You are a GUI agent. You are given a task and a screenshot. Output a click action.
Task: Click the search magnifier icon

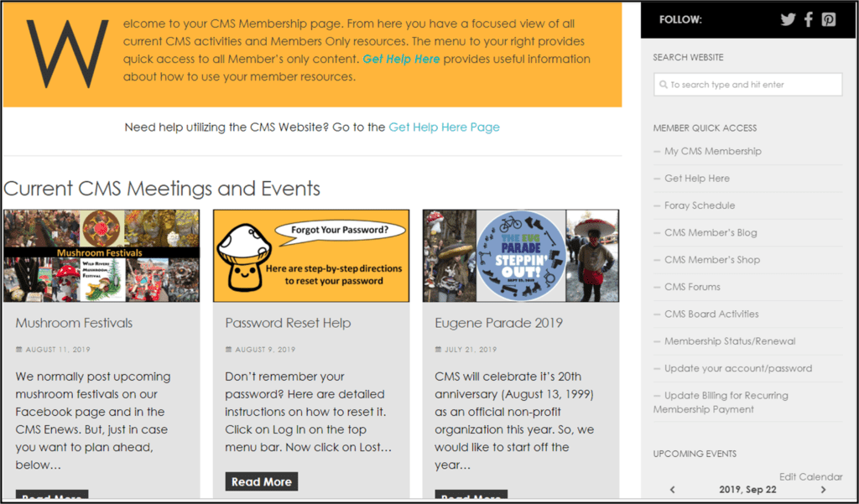pos(664,85)
